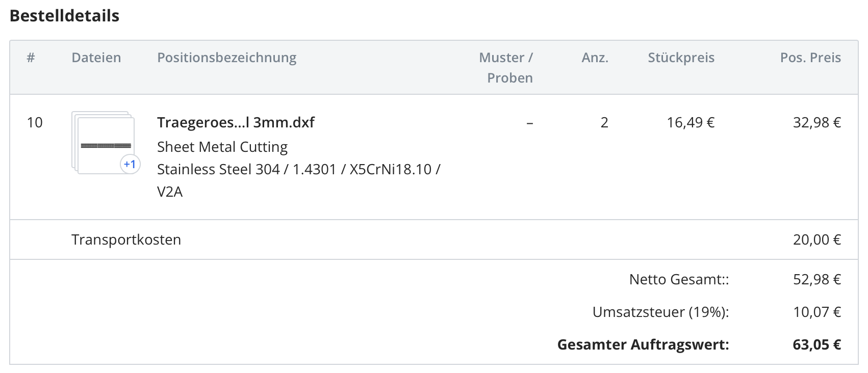
Task: Click the +1 additional files badge
Action: [x=130, y=164]
